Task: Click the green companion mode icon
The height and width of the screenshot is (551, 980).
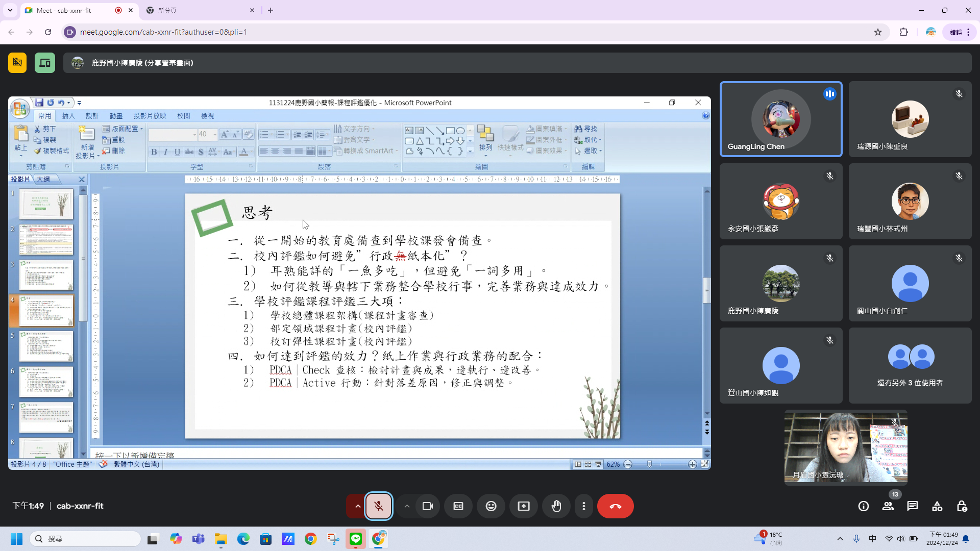Action: click(x=45, y=63)
